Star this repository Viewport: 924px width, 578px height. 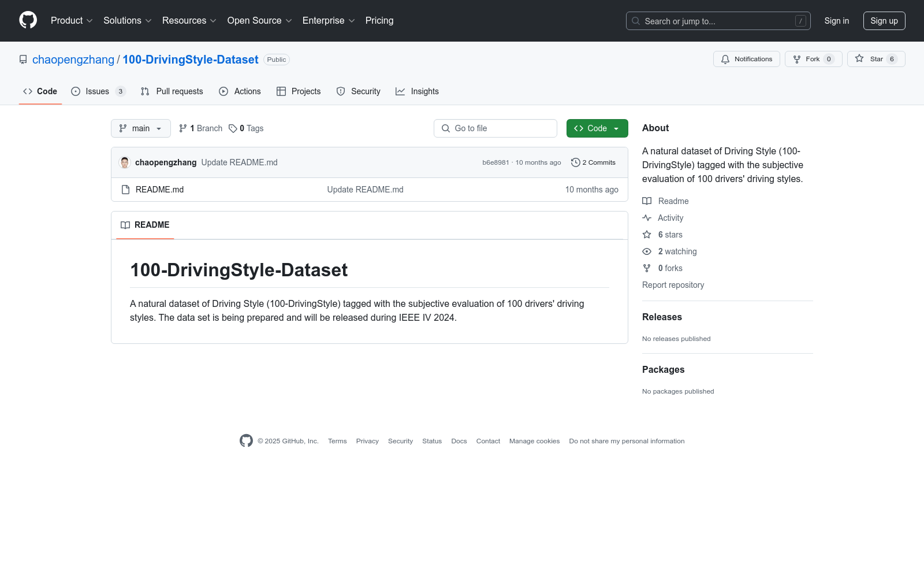[875, 59]
